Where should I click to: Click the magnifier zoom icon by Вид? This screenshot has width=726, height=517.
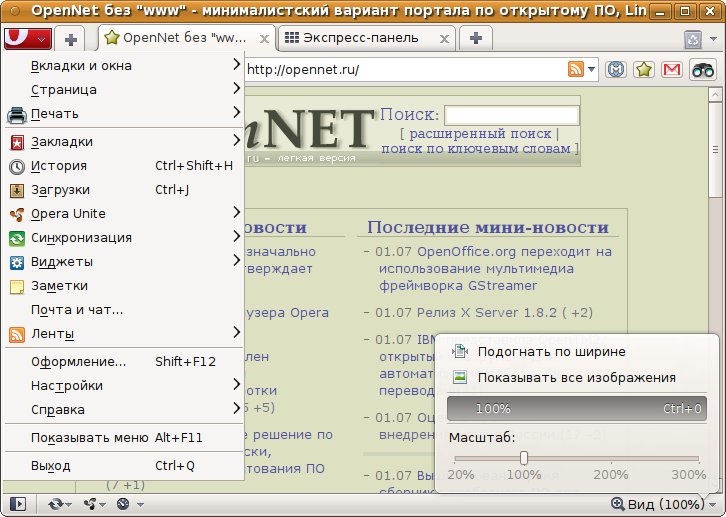[618, 504]
